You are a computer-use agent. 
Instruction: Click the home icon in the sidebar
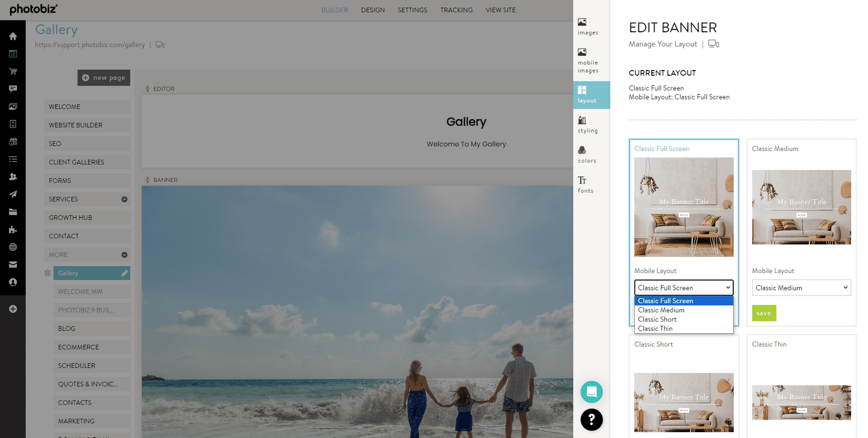(x=13, y=35)
